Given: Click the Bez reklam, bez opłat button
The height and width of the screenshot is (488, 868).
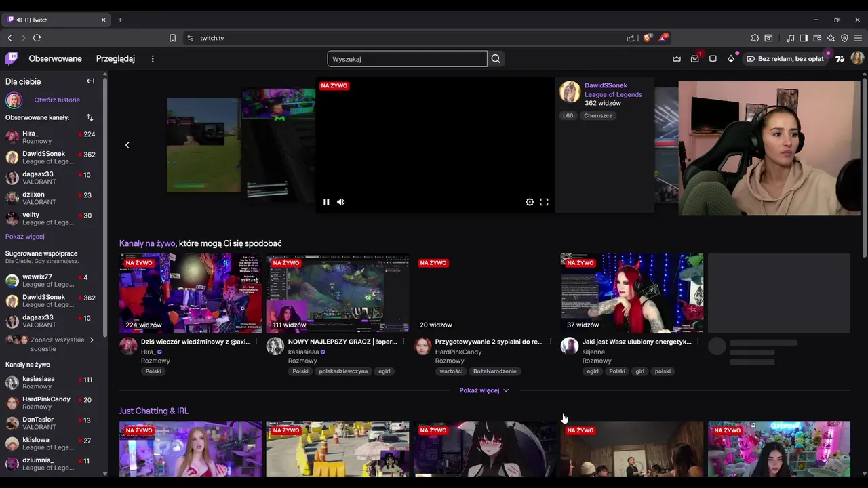Looking at the screenshot, I should 785,59.
